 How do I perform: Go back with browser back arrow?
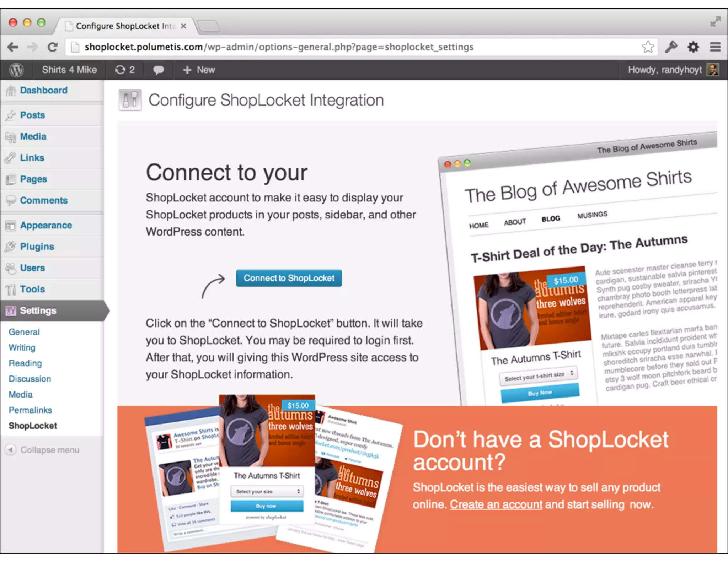pos(13,47)
